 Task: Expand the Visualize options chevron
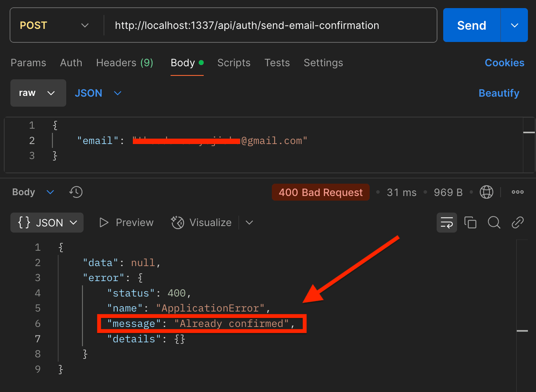pyautogui.click(x=249, y=223)
